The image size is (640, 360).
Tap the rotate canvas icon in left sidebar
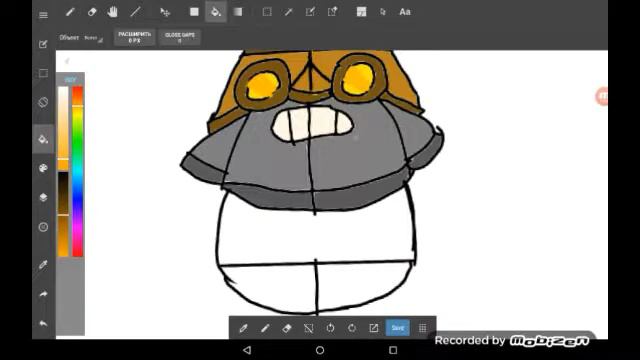click(43, 102)
